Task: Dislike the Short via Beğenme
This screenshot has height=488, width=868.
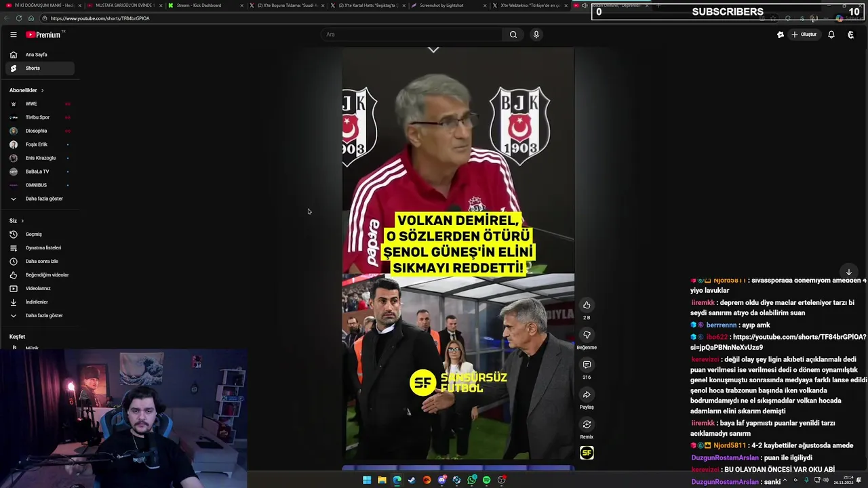Action: click(587, 335)
